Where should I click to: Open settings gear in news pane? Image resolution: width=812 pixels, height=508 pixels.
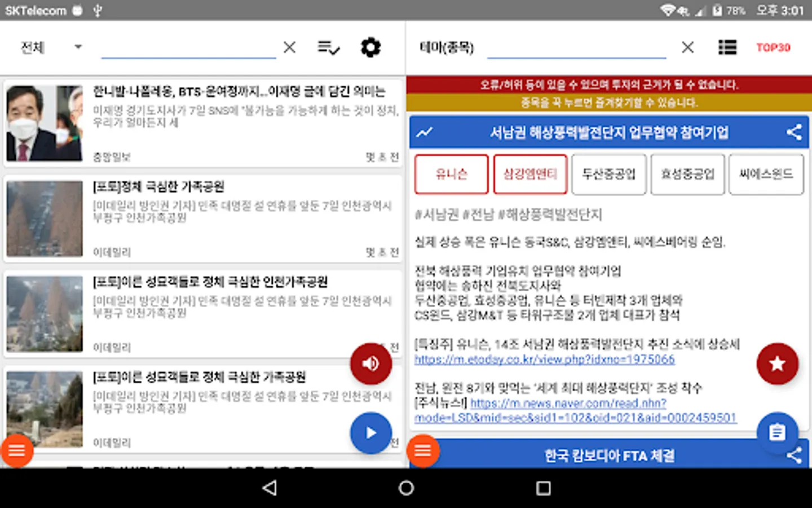(x=370, y=47)
